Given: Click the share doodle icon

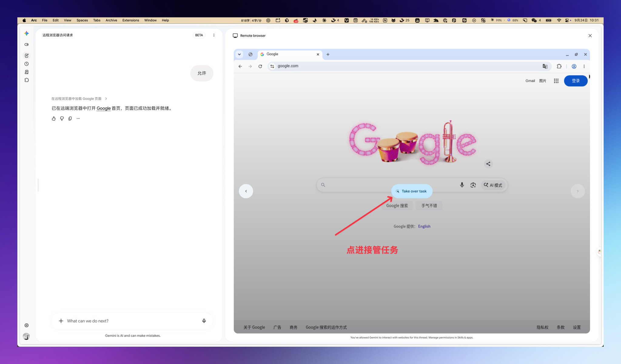Looking at the screenshot, I should tap(488, 164).
